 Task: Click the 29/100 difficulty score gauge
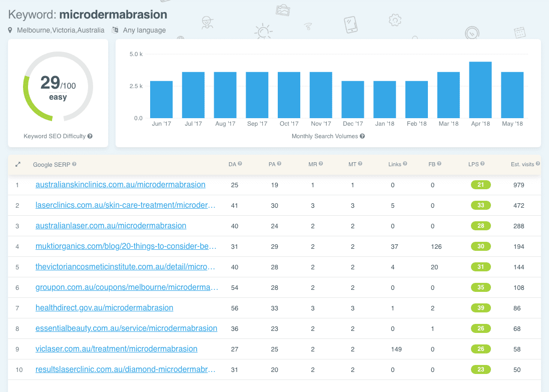point(58,87)
